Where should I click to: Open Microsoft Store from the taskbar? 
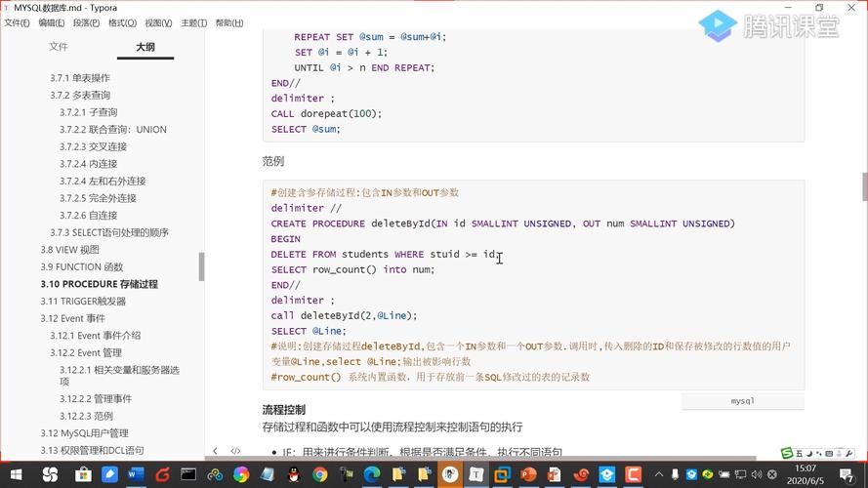[83, 474]
